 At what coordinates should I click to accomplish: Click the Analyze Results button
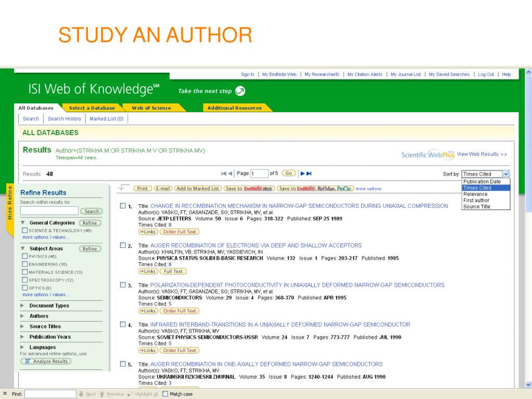pos(46,362)
